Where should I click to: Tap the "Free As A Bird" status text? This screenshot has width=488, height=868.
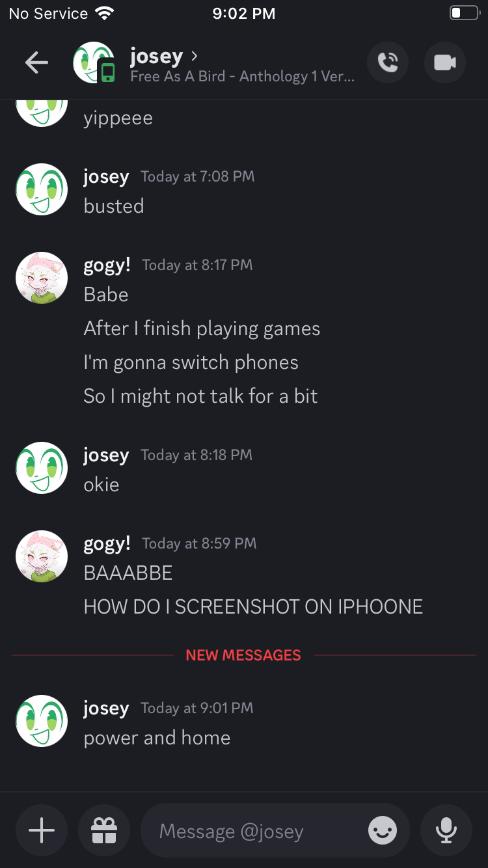coord(242,77)
